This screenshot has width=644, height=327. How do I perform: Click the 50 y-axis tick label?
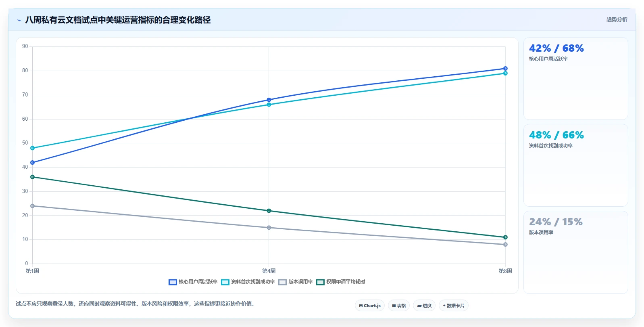pyautogui.click(x=25, y=143)
